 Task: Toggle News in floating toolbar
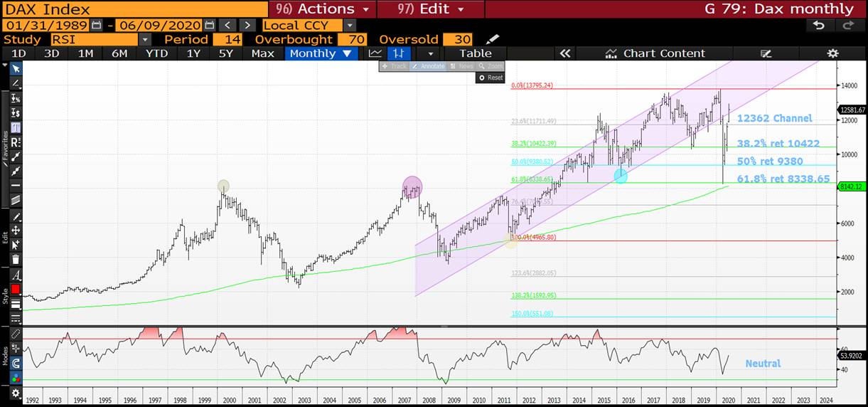461,66
